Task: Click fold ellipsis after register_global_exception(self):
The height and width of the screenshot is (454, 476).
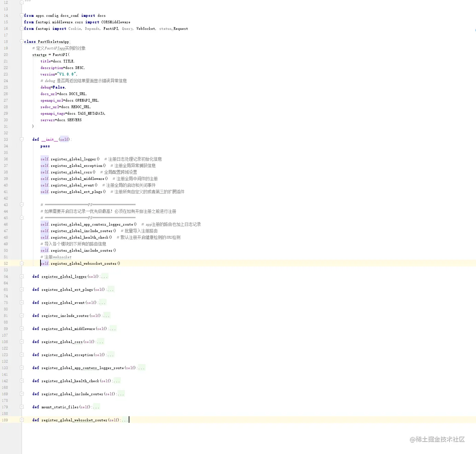Action: pyautogui.click(x=111, y=355)
